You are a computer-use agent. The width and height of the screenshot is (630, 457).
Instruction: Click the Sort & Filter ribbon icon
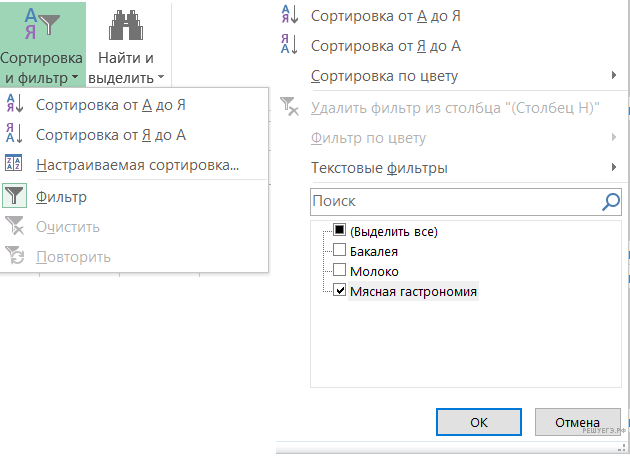click(x=41, y=25)
